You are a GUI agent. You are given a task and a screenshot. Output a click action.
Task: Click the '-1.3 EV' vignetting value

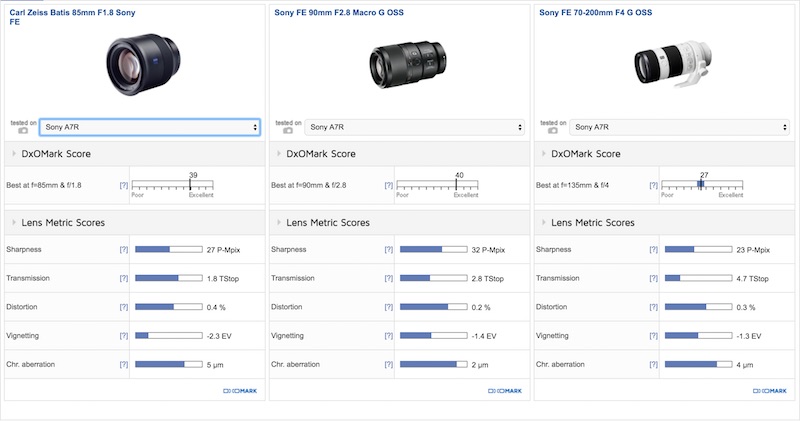click(x=748, y=336)
